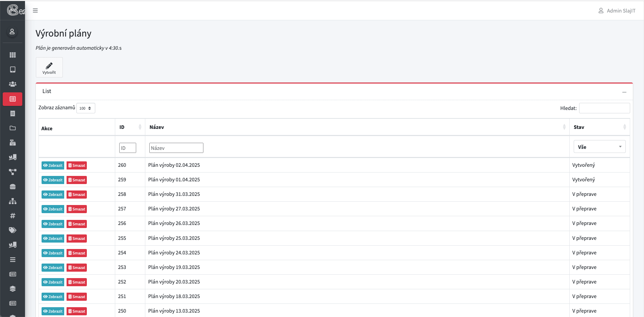Sort table by Název column header
644x317 pixels.
pyautogui.click(x=357, y=127)
